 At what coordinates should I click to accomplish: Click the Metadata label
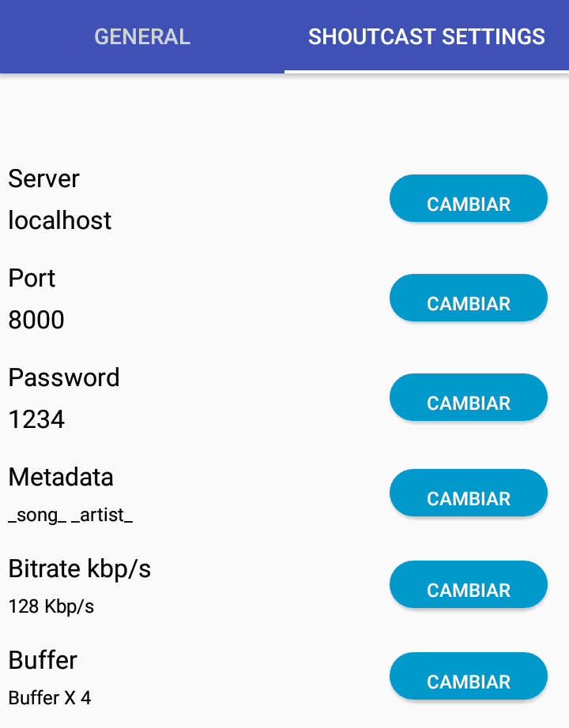click(x=61, y=477)
